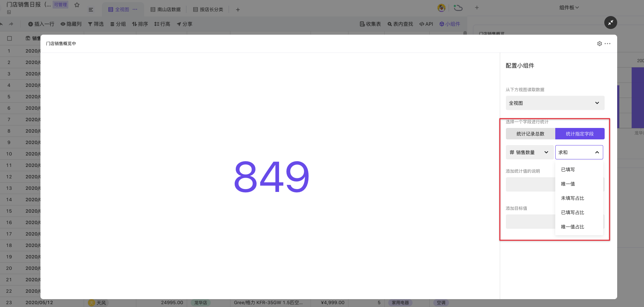
Task: Switch to the 南山店数据 view tab
Action: pyautogui.click(x=166, y=9)
